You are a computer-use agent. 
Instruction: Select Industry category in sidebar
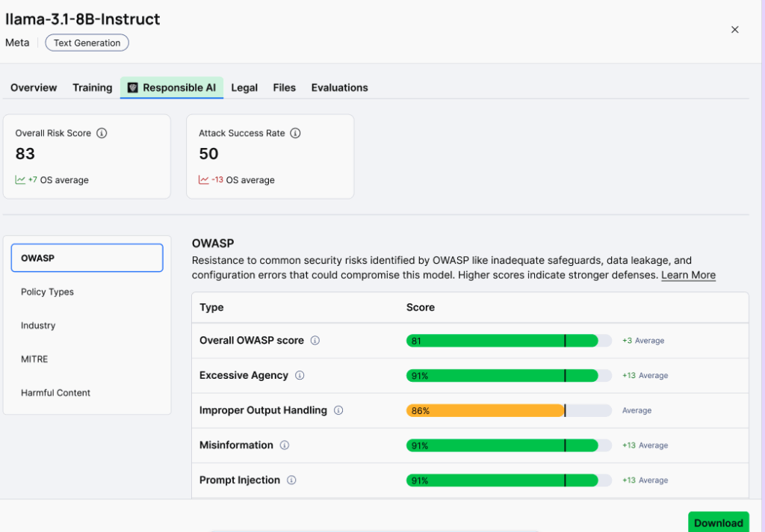tap(38, 326)
